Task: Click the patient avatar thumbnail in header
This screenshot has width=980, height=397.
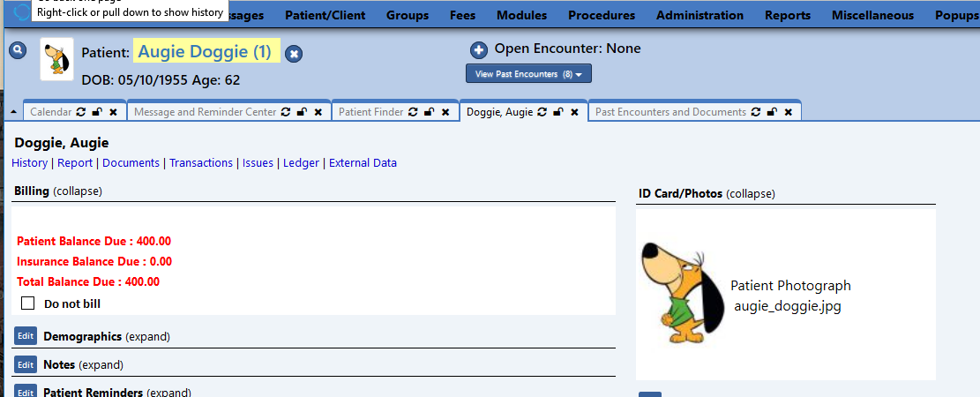Action: pos(56,59)
